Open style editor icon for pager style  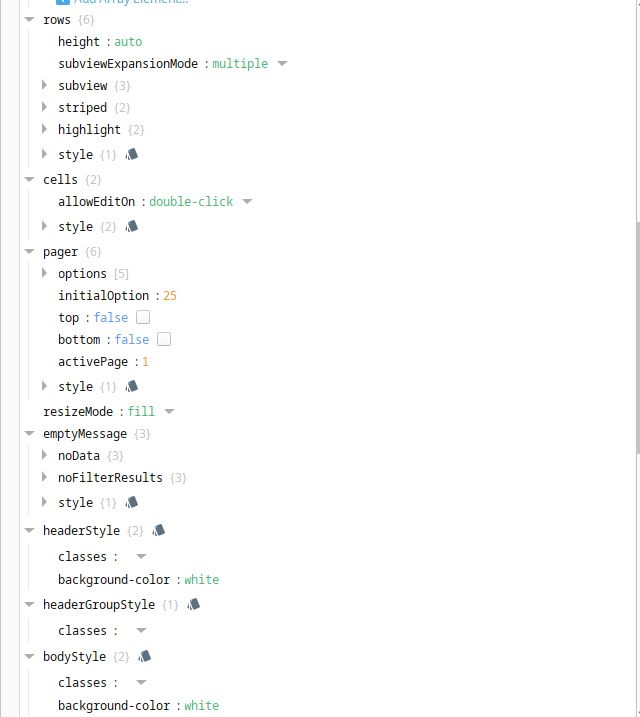tap(132, 386)
